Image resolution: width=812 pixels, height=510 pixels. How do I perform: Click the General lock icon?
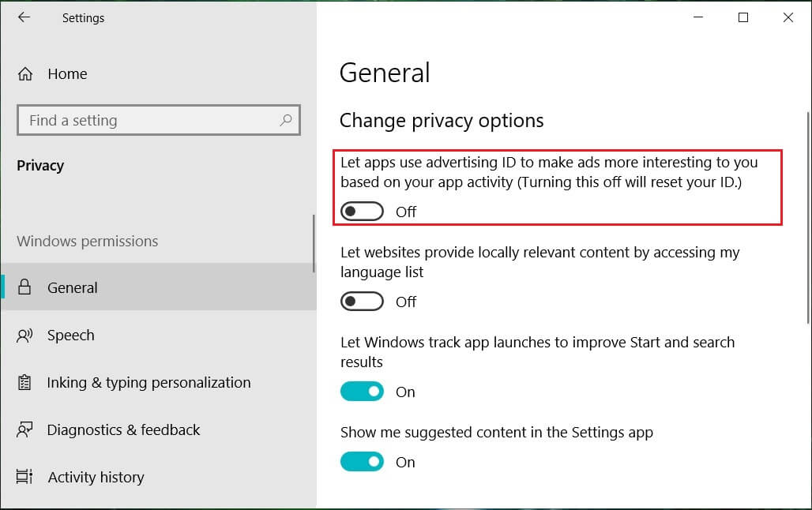pos(25,288)
